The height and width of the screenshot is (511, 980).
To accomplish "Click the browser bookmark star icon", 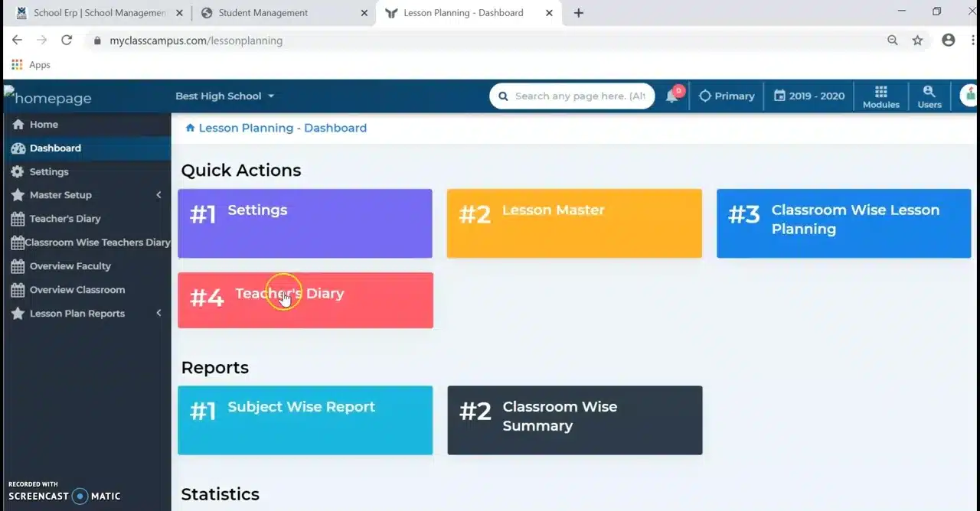I will pyautogui.click(x=917, y=41).
